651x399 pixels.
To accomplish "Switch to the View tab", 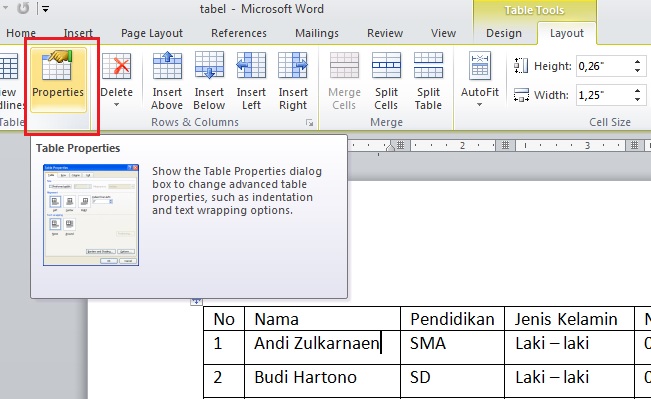I will tap(443, 33).
